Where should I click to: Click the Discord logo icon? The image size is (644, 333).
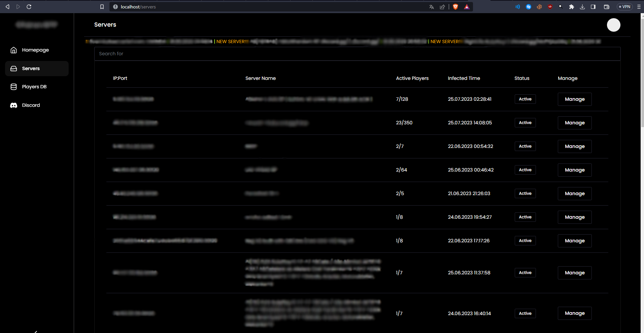[x=14, y=105]
